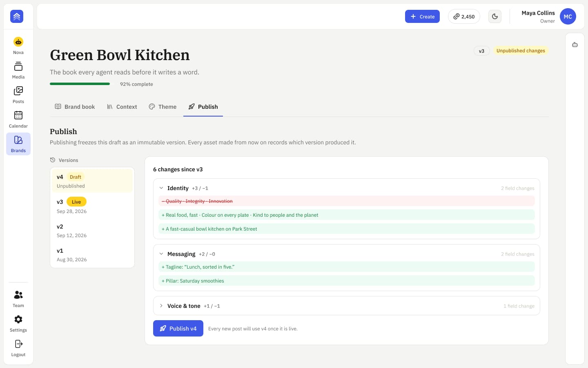Viewport: 588px width, 368px height.
Task: Click the "6 changes since v3" heading
Action: coord(178,169)
